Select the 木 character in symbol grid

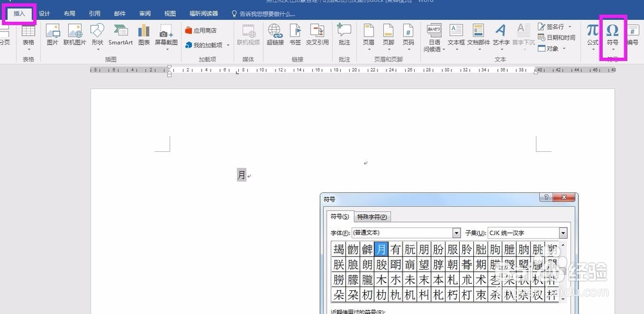pyautogui.click(x=381, y=279)
